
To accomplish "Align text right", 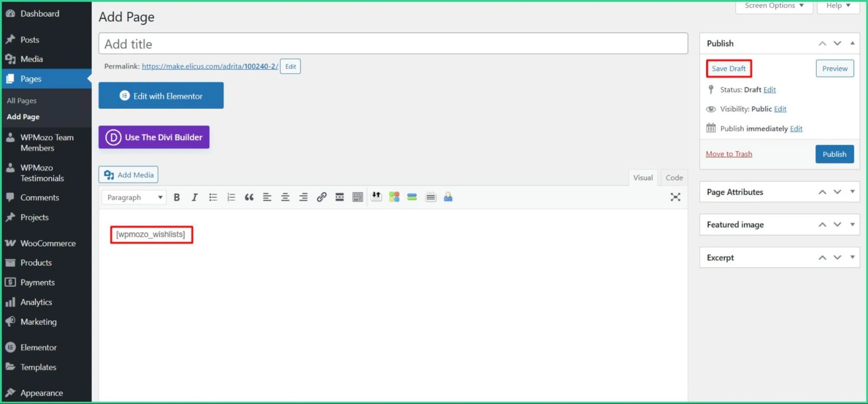I will (x=304, y=197).
